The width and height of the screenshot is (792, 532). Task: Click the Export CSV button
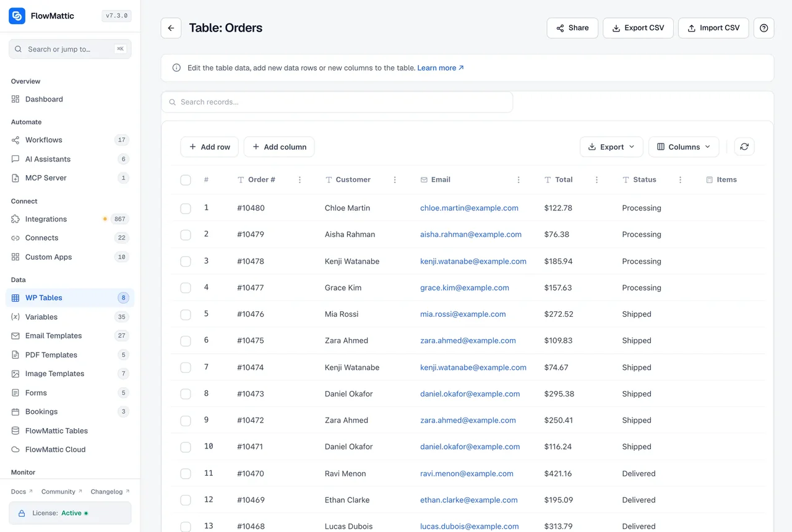(638, 28)
